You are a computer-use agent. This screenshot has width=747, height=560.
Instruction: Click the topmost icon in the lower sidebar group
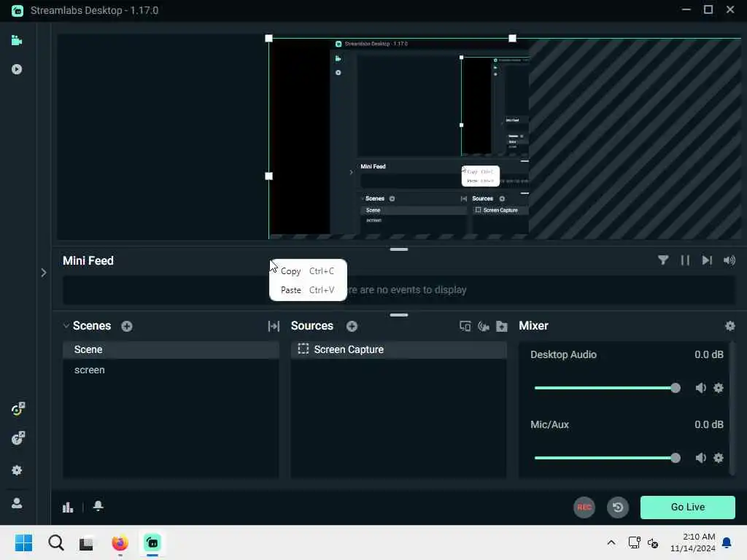[18, 408]
